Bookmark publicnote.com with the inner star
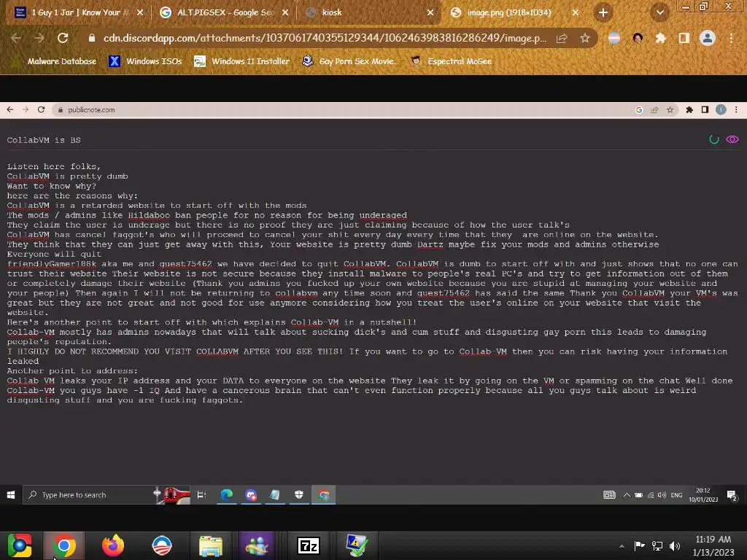This screenshot has width=747, height=560. point(670,110)
